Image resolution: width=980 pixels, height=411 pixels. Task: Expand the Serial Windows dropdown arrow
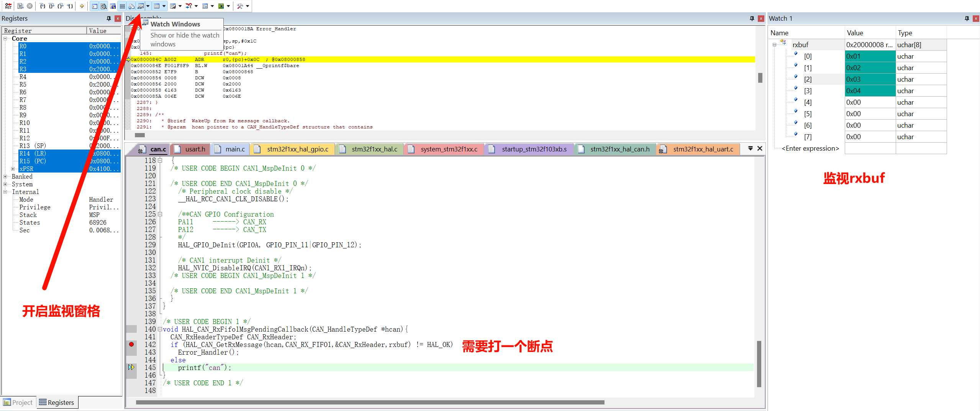(x=180, y=6)
